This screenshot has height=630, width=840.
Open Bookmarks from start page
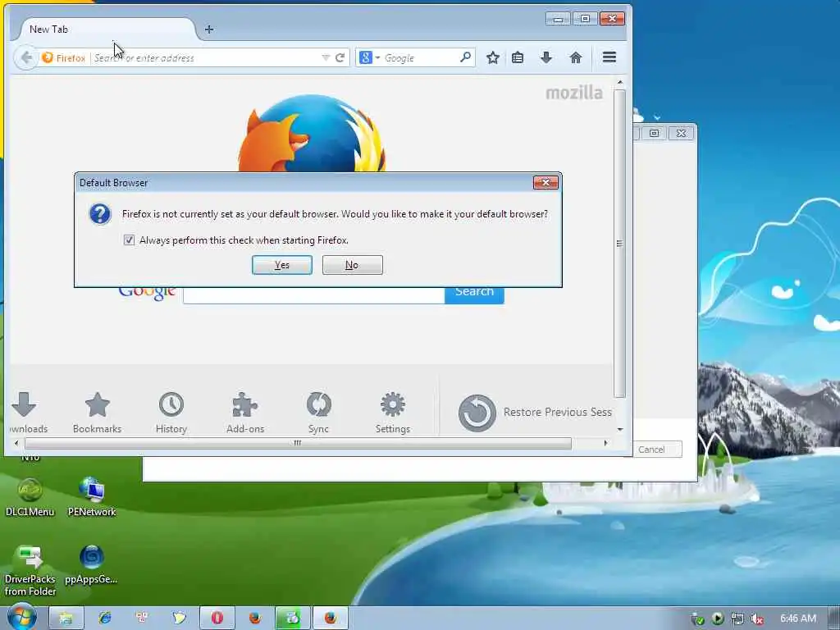97,413
